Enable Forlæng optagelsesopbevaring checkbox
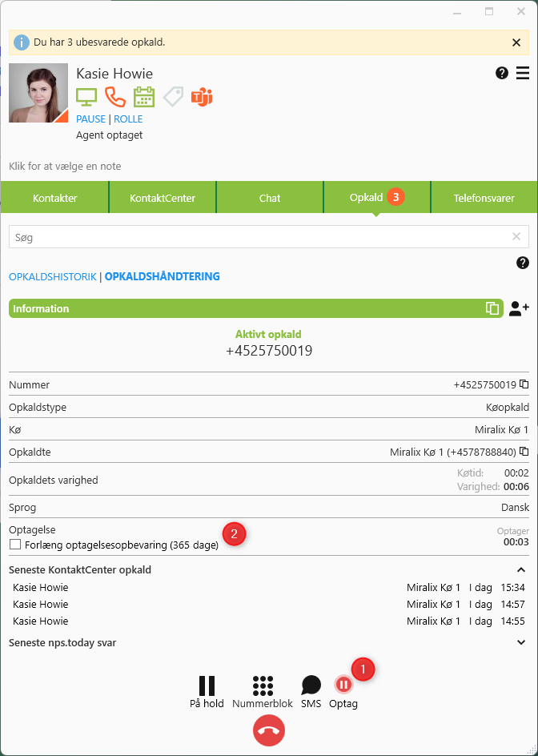 click(15, 545)
